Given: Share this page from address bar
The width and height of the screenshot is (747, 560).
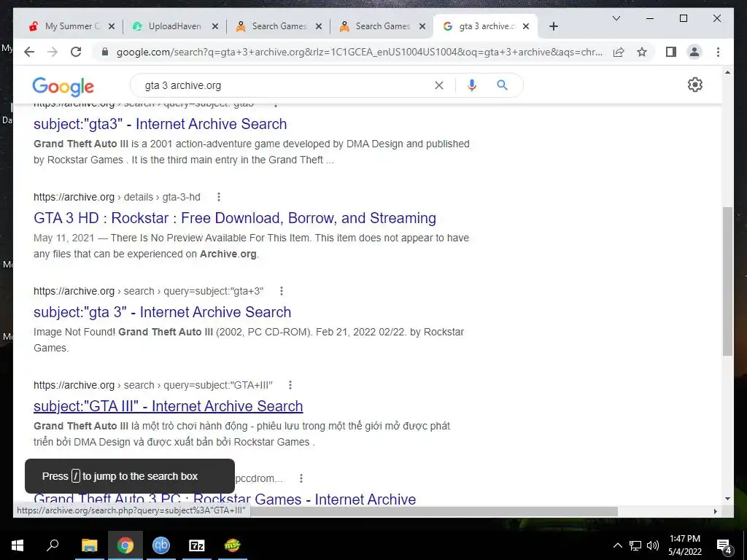Looking at the screenshot, I should click(x=619, y=52).
